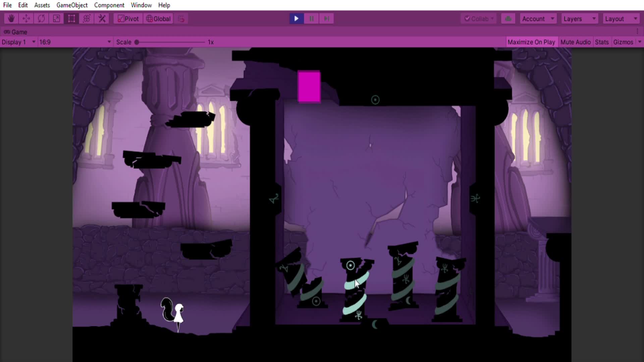This screenshot has width=644, height=362.
Task: Select the Move tool
Action: click(26, 19)
